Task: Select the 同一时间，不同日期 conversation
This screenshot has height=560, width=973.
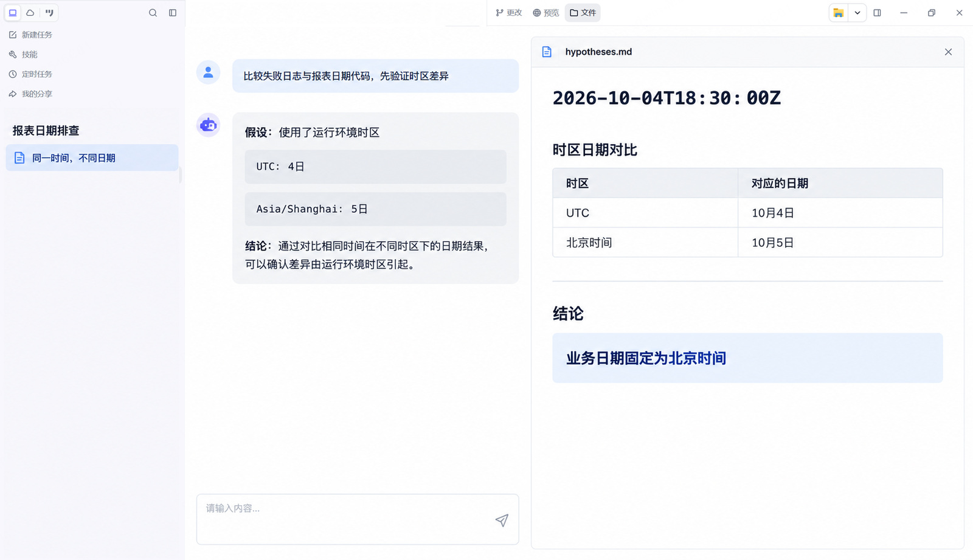Action: pos(92,157)
